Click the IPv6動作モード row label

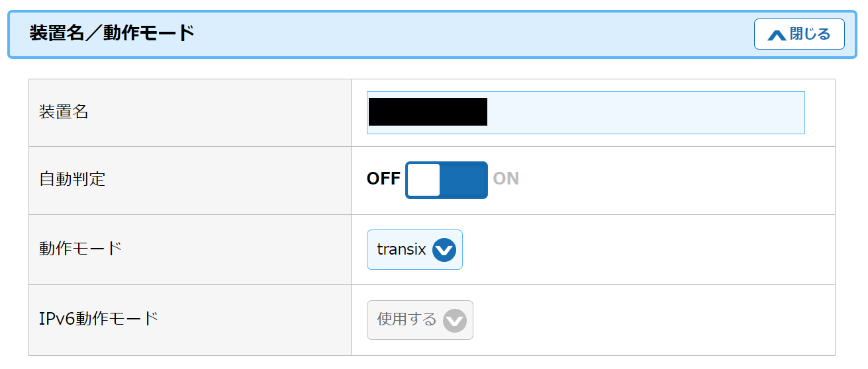tap(99, 319)
